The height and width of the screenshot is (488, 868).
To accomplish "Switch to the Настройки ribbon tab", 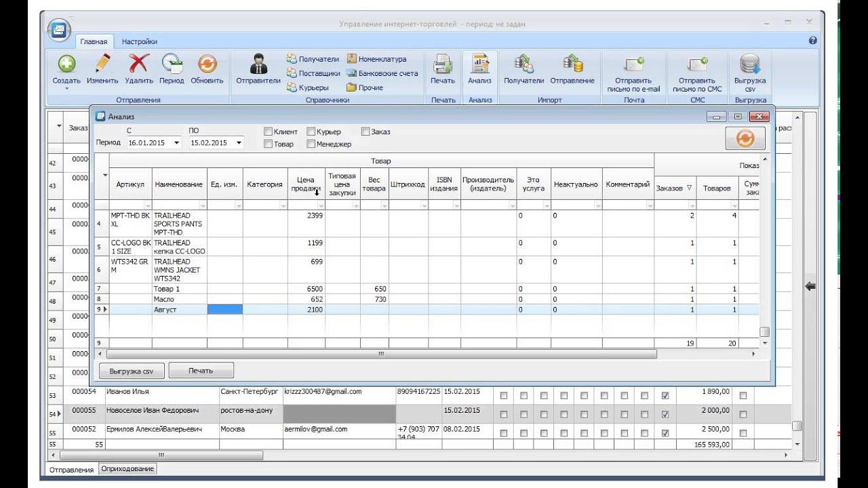I will click(140, 41).
